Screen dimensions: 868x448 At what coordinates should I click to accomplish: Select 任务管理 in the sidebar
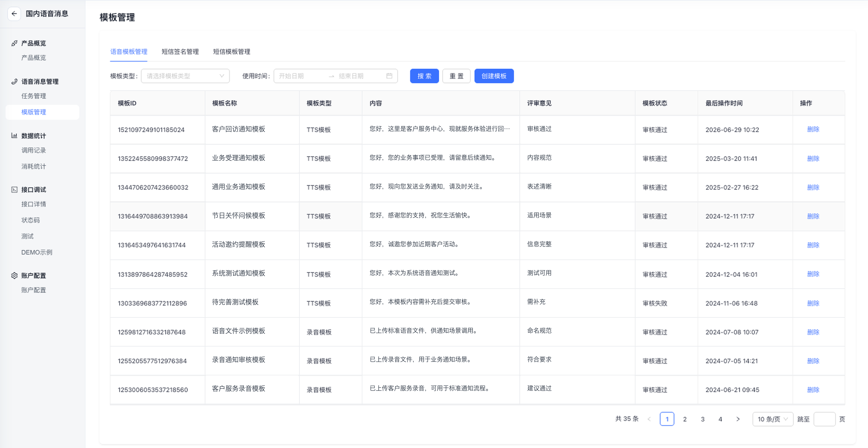(34, 96)
